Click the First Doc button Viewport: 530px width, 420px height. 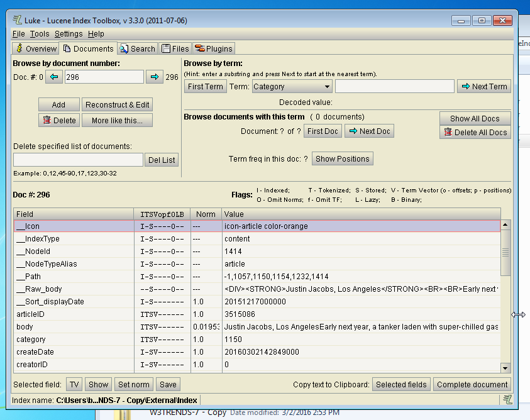pyautogui.click(x=323, y=131)
